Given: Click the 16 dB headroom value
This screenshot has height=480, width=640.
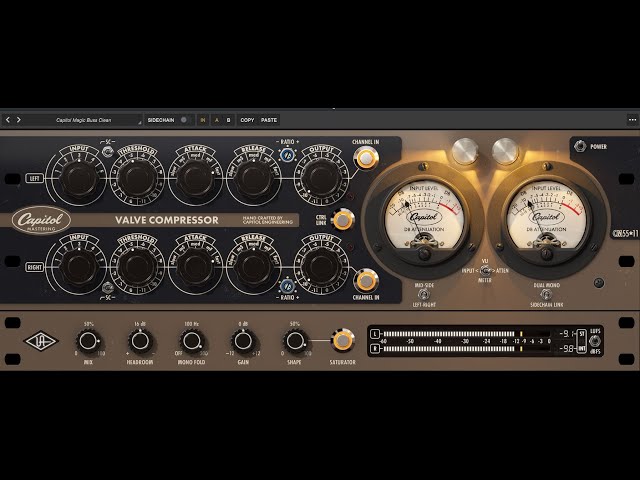Looking at the screenshot, I should 140,324.
